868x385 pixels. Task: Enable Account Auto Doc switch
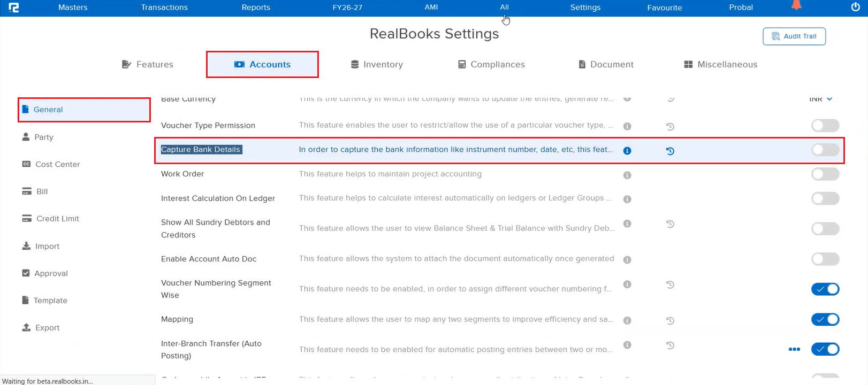coord(825,259)
